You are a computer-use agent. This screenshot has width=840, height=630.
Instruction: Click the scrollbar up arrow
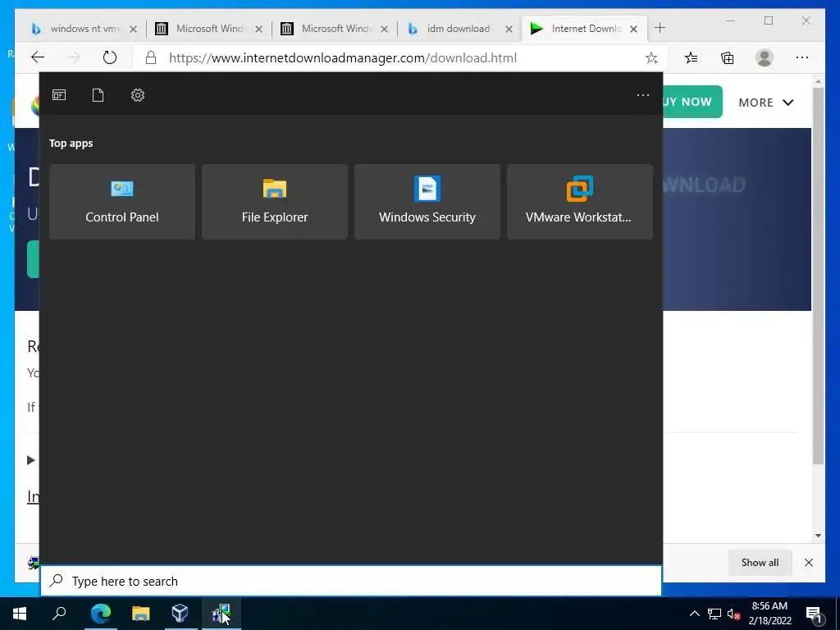818,81
